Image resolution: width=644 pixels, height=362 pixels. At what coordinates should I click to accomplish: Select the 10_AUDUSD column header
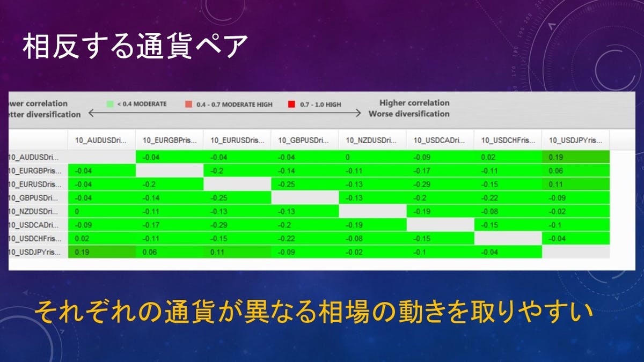tap(101, 140)
